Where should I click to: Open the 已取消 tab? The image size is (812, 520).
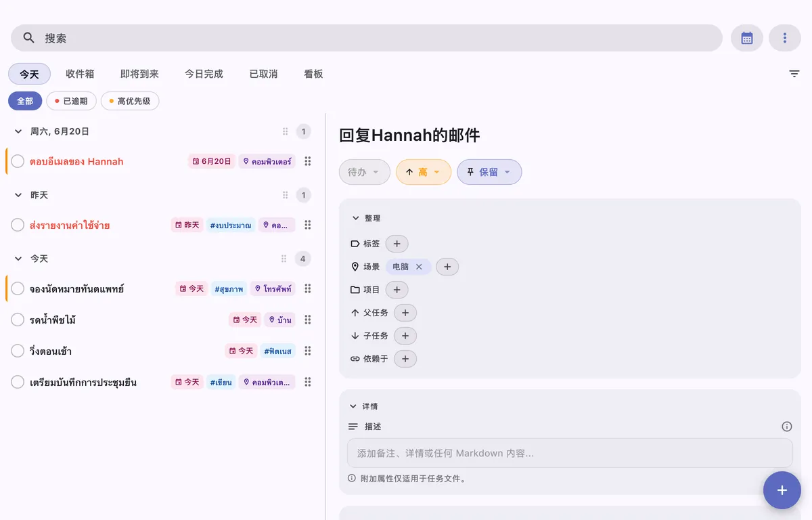[263, 74]
